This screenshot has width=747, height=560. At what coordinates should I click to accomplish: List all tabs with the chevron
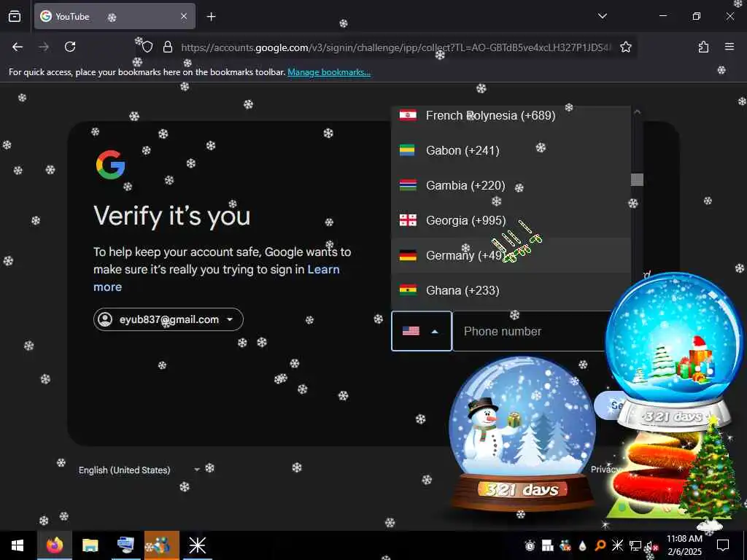[602, 16]
